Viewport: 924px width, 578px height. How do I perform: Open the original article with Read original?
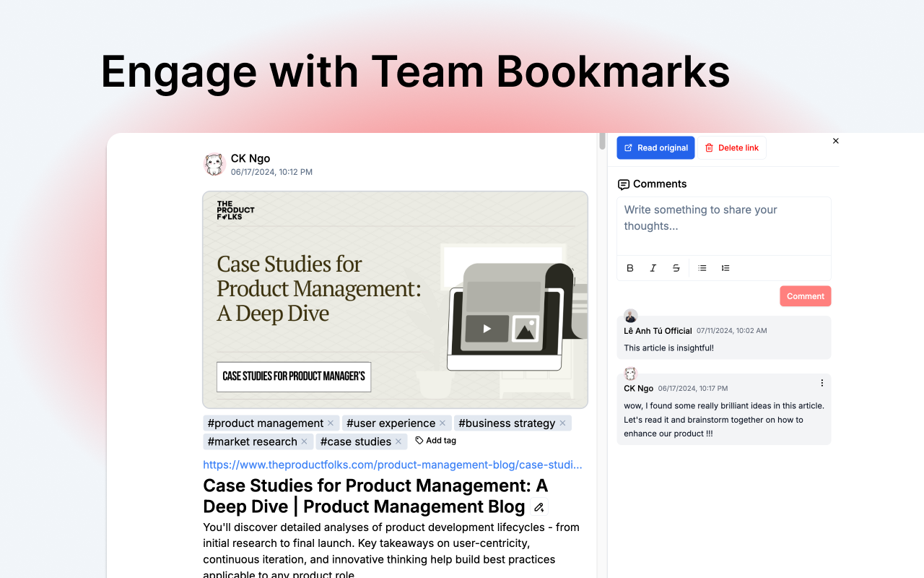(x=655, y=147)
